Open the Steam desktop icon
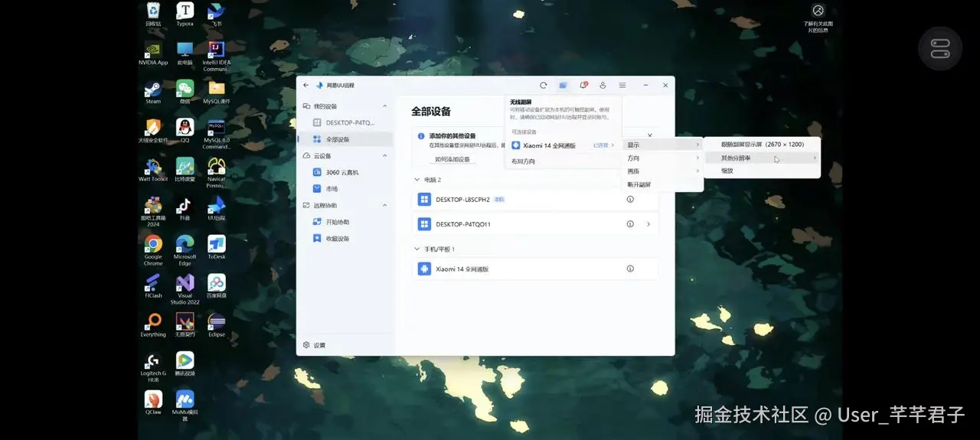980x440 pixels. [x=153, y=92]
